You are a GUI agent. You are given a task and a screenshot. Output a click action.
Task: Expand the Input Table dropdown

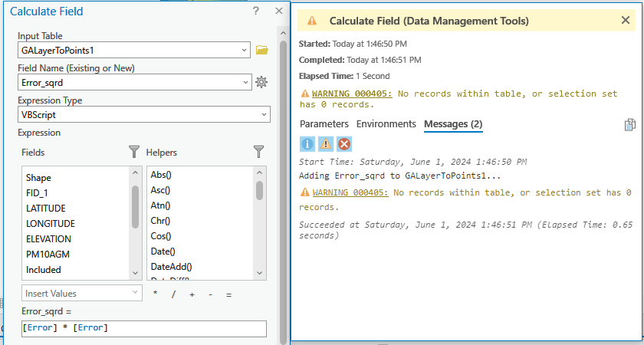point(245,50)
